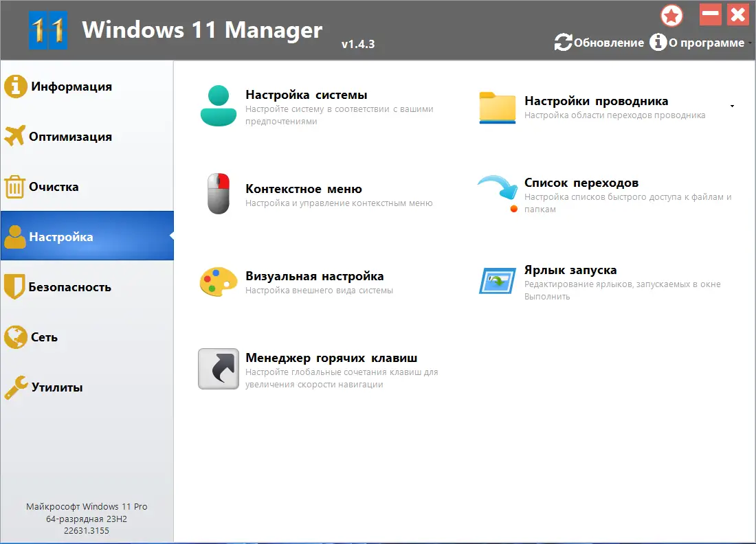The width and height of the screenshot is (756, 544).
Task: Click the О программе info circle icon
Action: pos(658,43)
